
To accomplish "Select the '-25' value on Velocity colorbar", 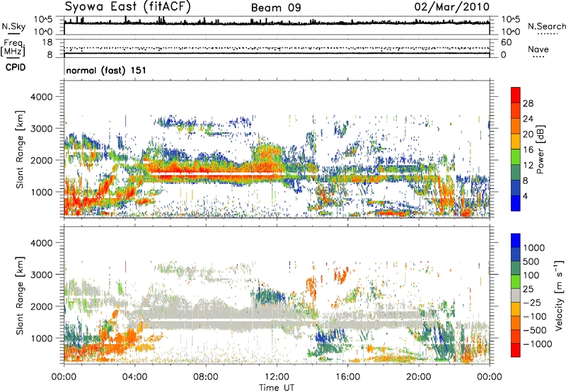I will pos(532,302).
